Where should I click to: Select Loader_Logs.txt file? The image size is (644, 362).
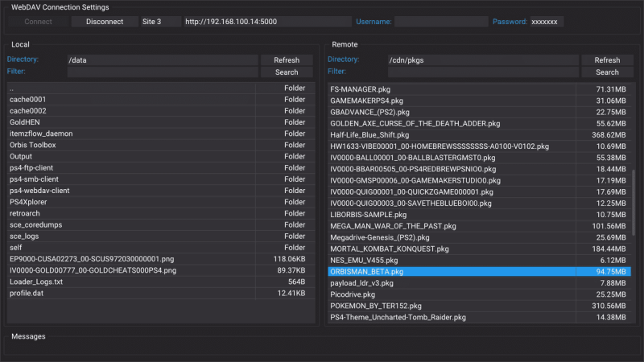tap(161, 282)
